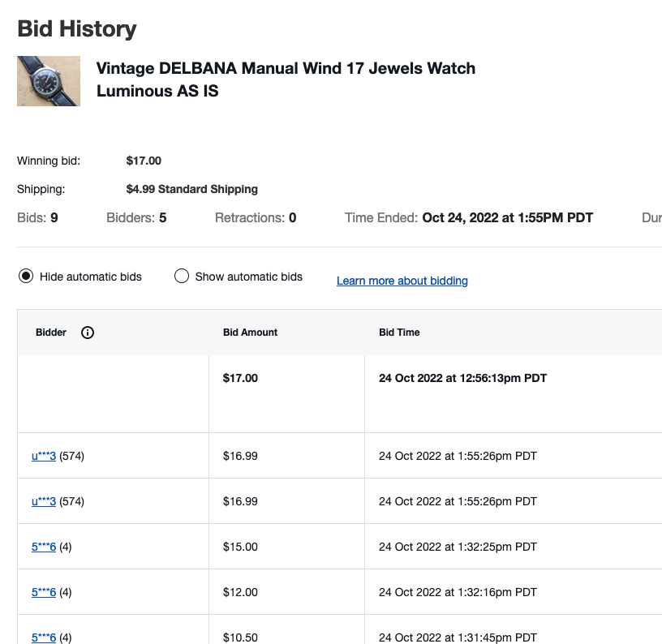The width and height of the screenshot is (662, 644).
Task: Click the Bidders: 5 count
Action: click(136, 217)
